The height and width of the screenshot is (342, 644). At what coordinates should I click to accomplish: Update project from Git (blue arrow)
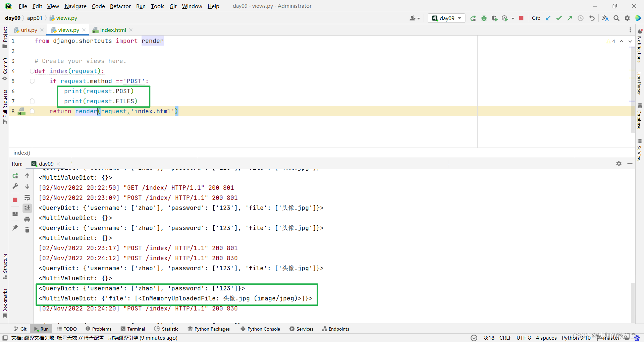pos(548,18)
